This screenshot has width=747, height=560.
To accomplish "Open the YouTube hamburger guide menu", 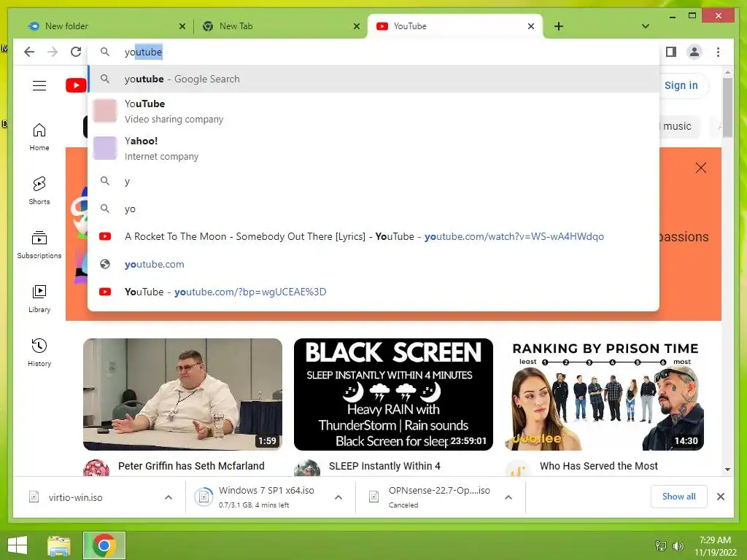I will 39,86.
